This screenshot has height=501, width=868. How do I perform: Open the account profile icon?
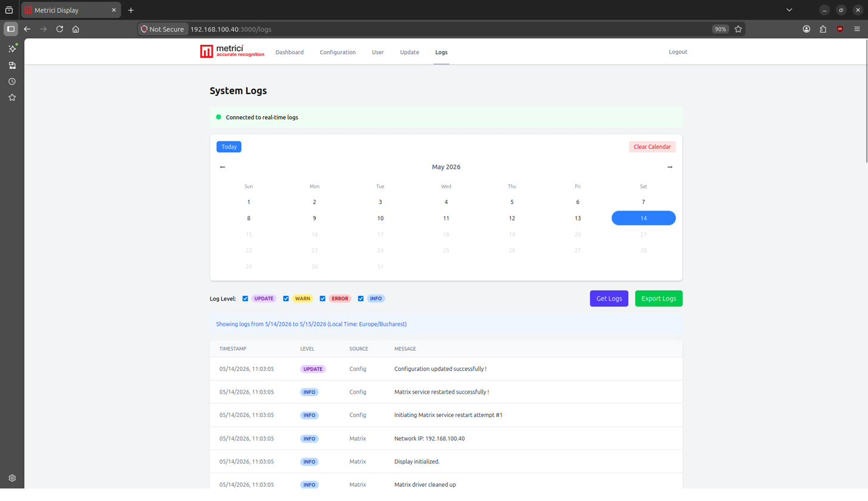click(807, 29)
